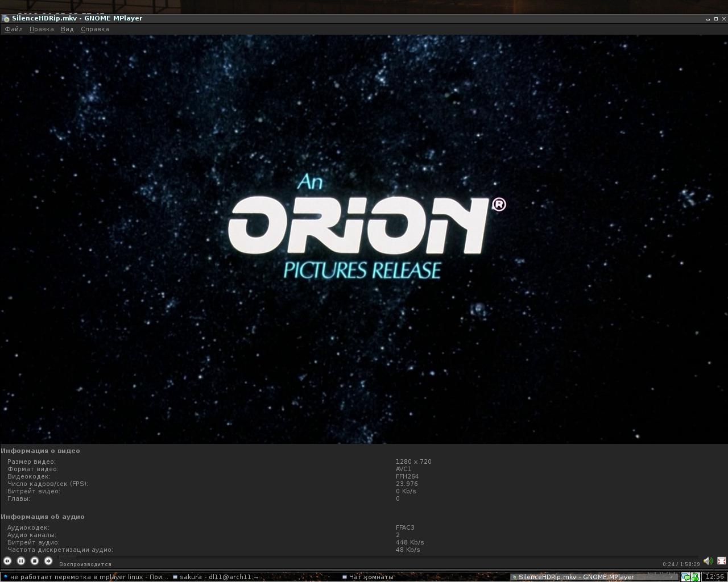
Task: Click the Информация о видео heading
Action: tap(40, 451)
